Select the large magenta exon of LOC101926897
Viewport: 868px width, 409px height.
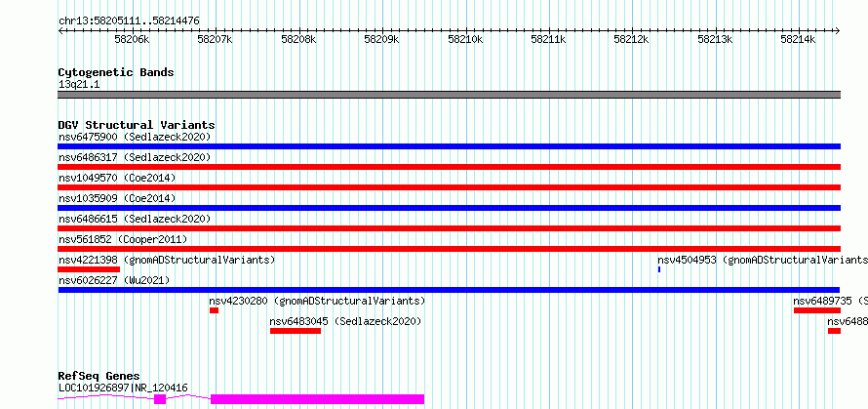[x=317, y=399]
